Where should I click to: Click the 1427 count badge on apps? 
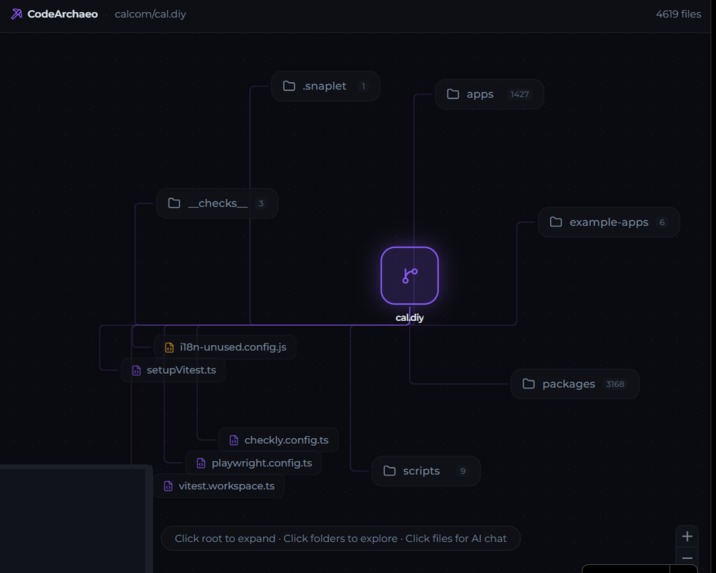[520, 94]
